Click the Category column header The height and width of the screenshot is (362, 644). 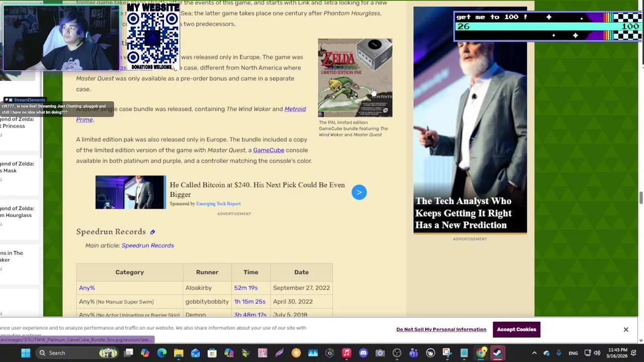pos(129,272)
